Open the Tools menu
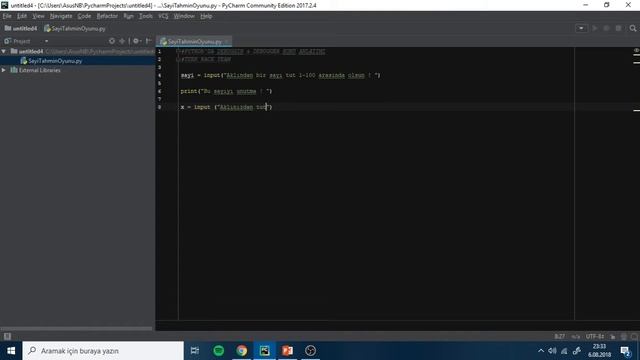The image size is (640, 360). click(x=146, y=16)
